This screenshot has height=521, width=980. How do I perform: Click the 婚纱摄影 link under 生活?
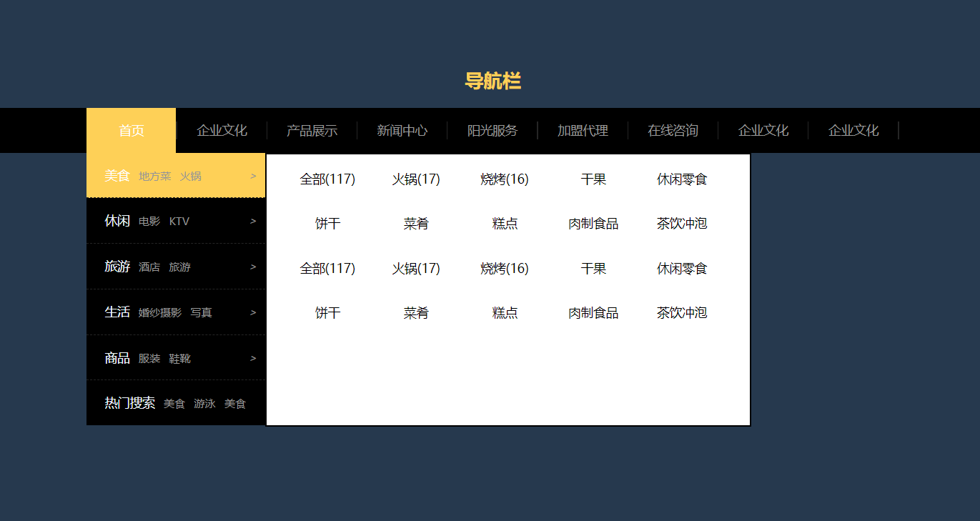pos(160,313)
